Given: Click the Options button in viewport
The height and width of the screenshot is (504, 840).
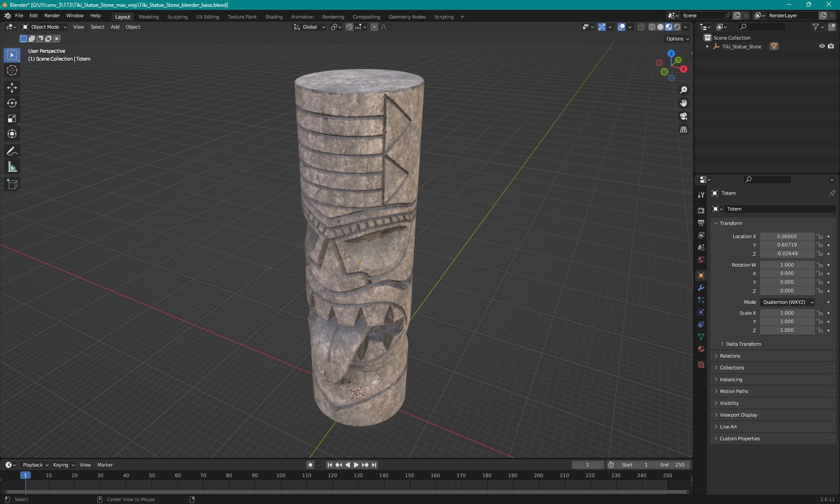Looking at the screenshot, I should click(678, 39).
